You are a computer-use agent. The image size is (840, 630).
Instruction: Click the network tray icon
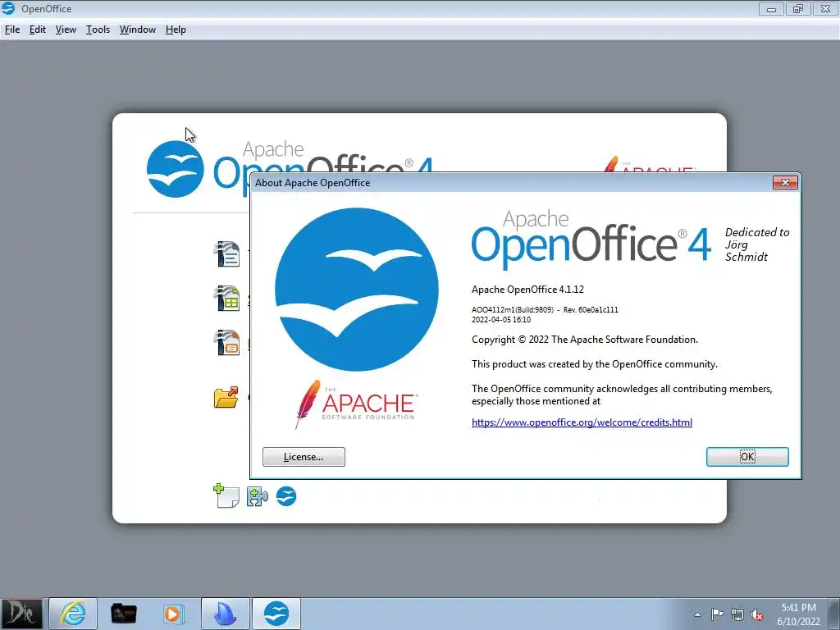737,614
